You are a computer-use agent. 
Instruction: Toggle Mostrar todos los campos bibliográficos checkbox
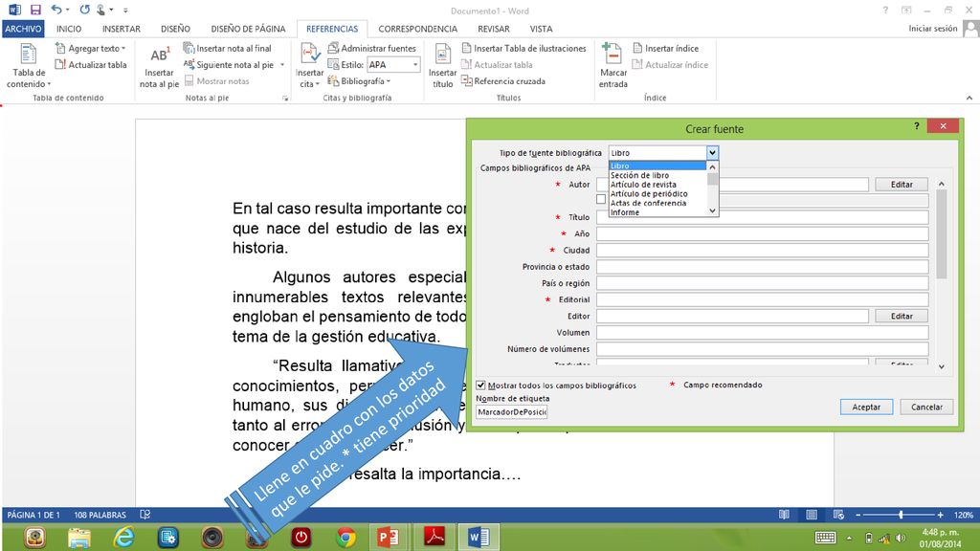click(480, 386)
